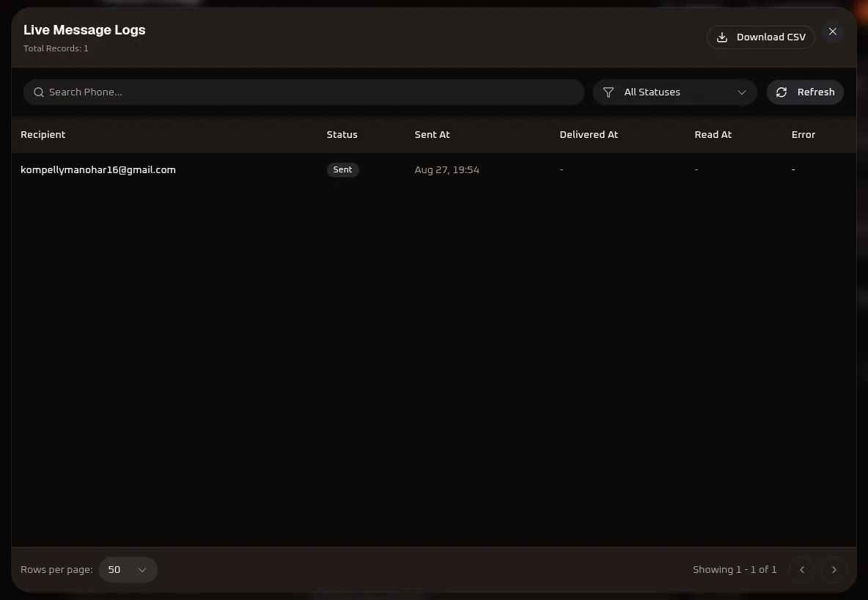The width and height of the screenshot is (868, 600).
Task: Go to the previous page
Action: coord(802,569)
